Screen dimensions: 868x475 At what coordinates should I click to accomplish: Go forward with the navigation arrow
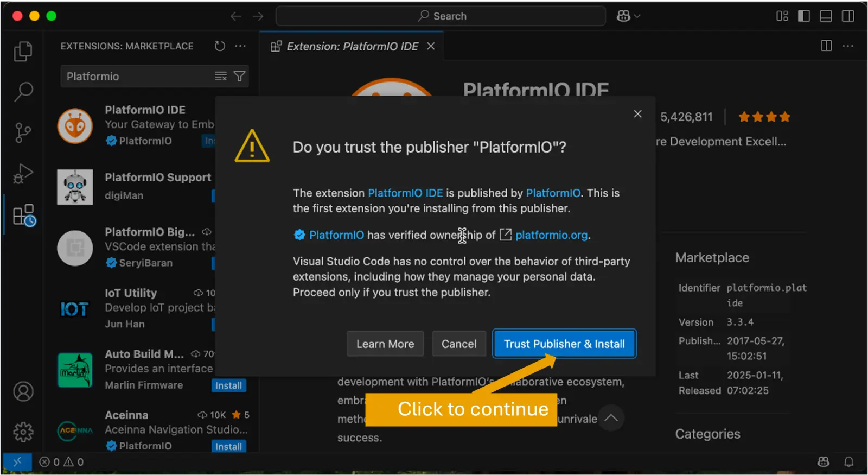pyautogui.click(x=258, y=16)
